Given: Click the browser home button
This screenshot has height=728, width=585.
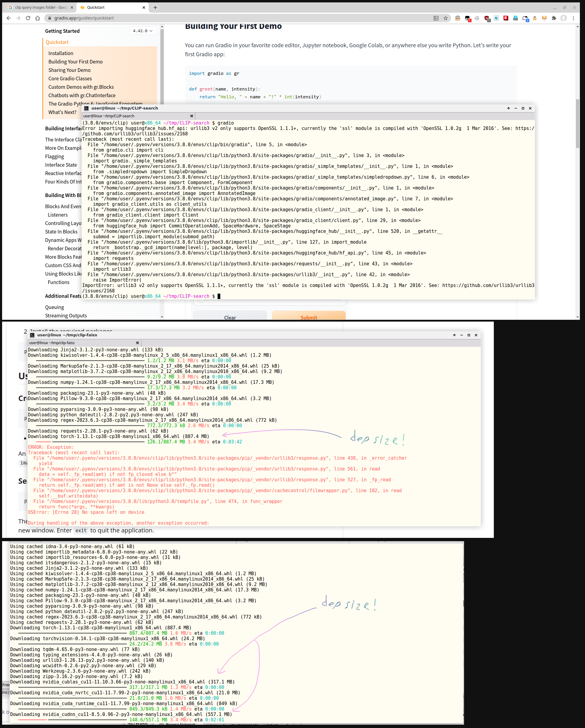Looking at the screenshot, I should [38, 18].
